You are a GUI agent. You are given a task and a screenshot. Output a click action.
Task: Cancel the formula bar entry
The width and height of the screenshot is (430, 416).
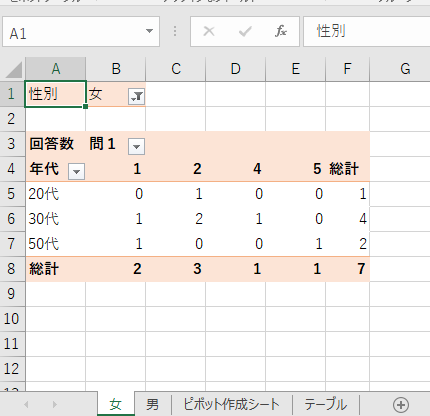209,31
